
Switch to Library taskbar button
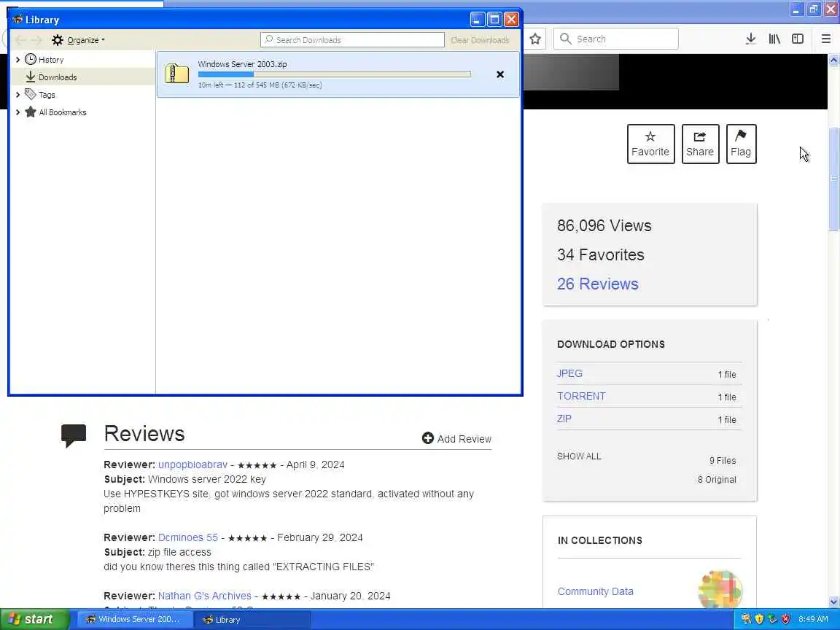click(253, 619)
